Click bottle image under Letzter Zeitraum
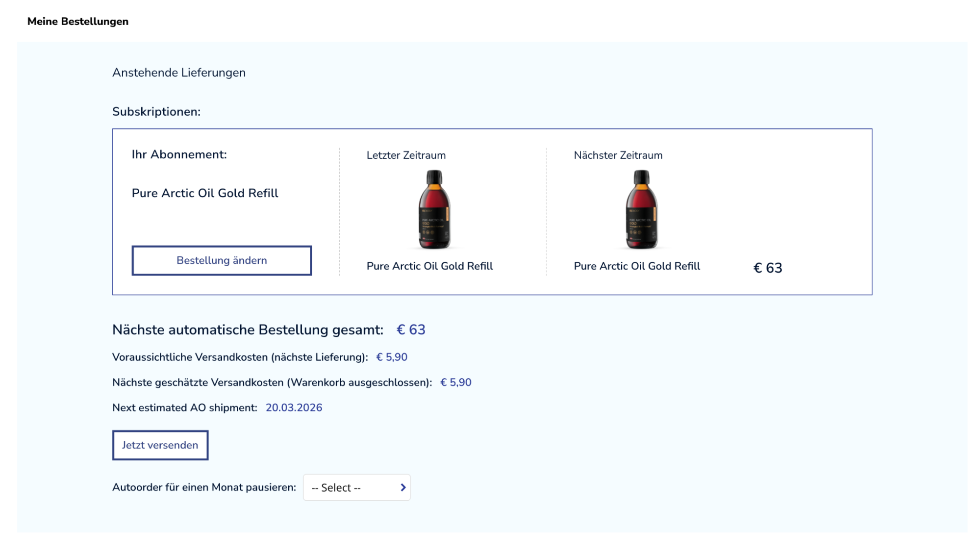This screenshot has height=533, width=980. [x=434, y=209]
